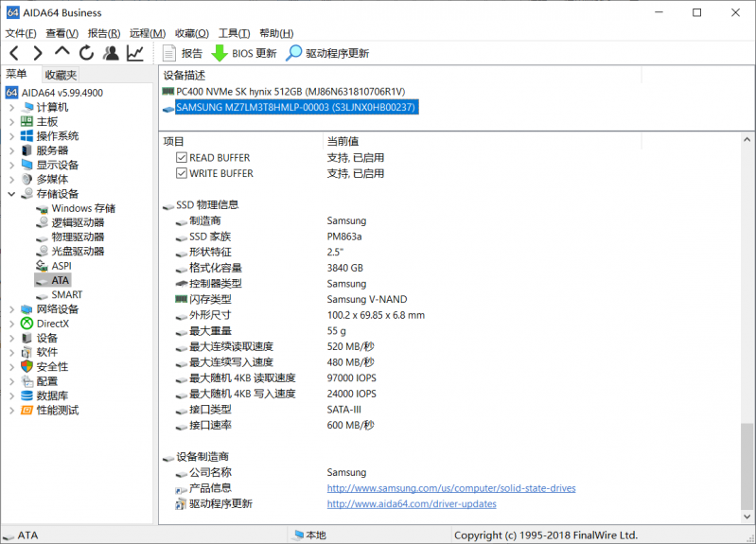
Task: Select the DirectX Xbox icon in the tree
Action: (x=27, y=324)
